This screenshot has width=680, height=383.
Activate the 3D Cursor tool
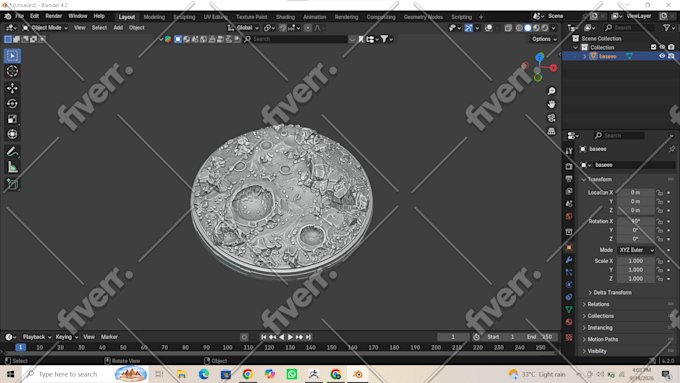point(12,71)
